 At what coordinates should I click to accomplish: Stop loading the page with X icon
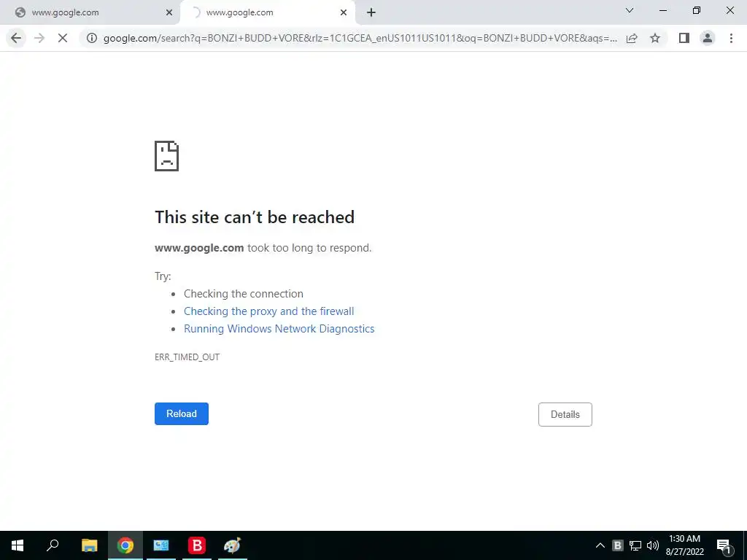click(63, 38)
